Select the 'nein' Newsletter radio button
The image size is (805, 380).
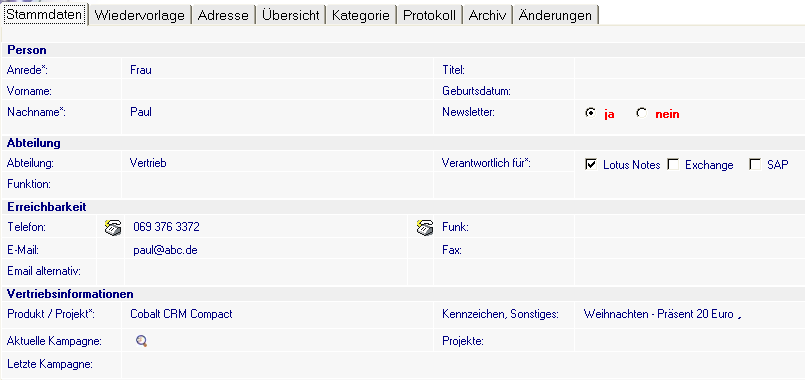click(641, 113)
